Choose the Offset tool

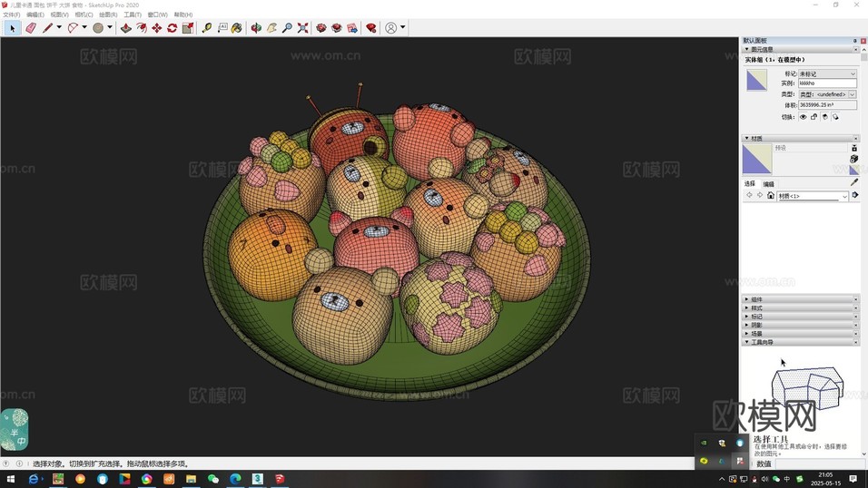coord(142,27)
